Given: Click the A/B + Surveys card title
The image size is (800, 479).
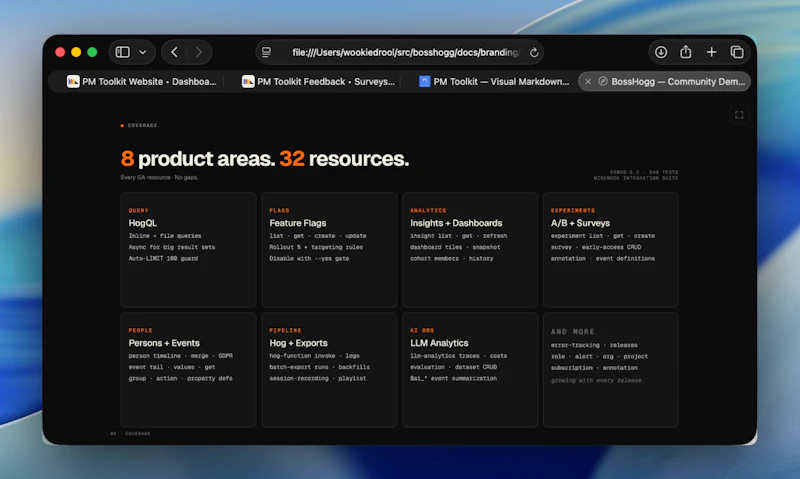Looking at the screenshot, I should tap(580, 223).
